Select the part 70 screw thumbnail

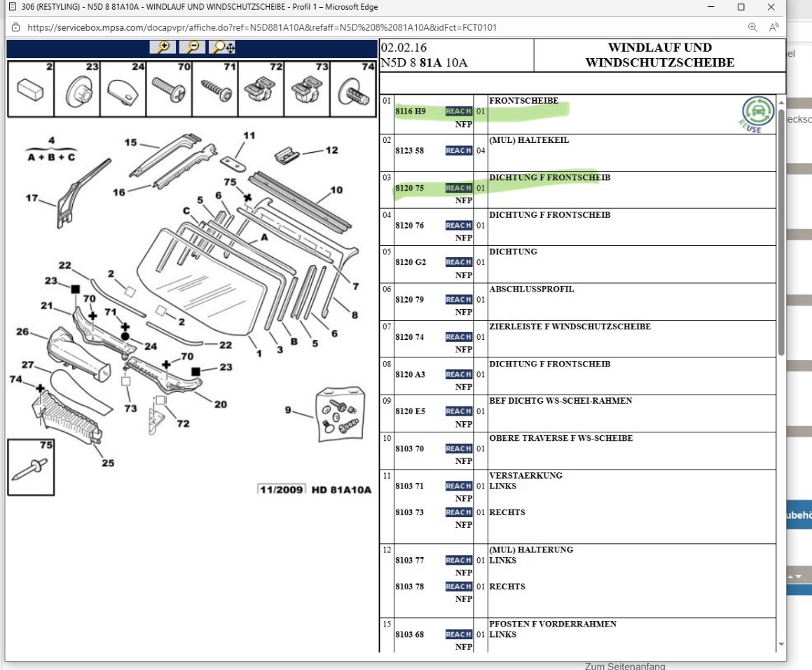(x=169, y=89)
